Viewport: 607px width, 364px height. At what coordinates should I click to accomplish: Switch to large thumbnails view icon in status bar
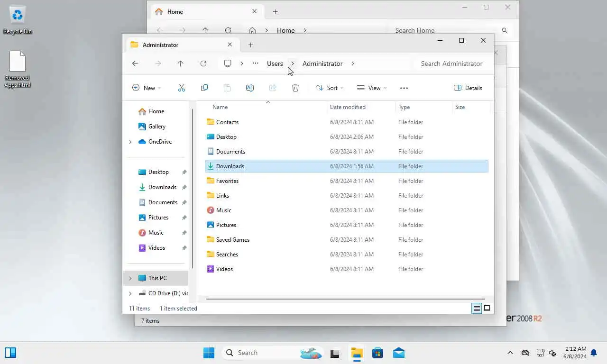487,308
